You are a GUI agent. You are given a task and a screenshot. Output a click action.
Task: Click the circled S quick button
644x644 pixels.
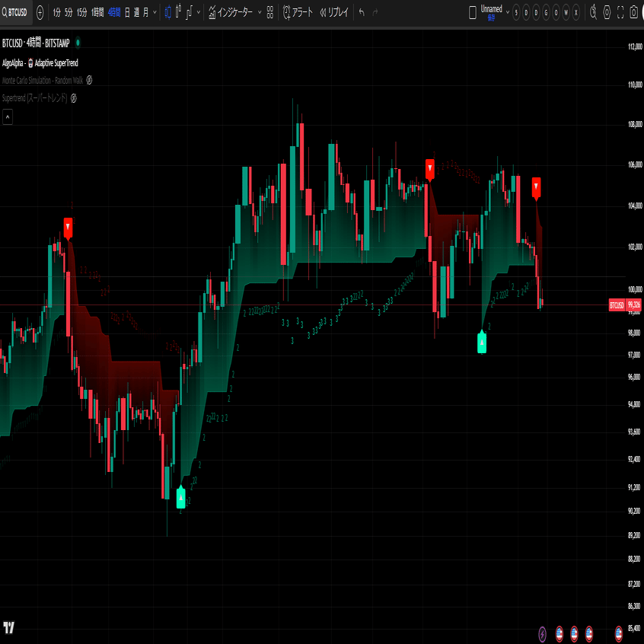(516, 13)
